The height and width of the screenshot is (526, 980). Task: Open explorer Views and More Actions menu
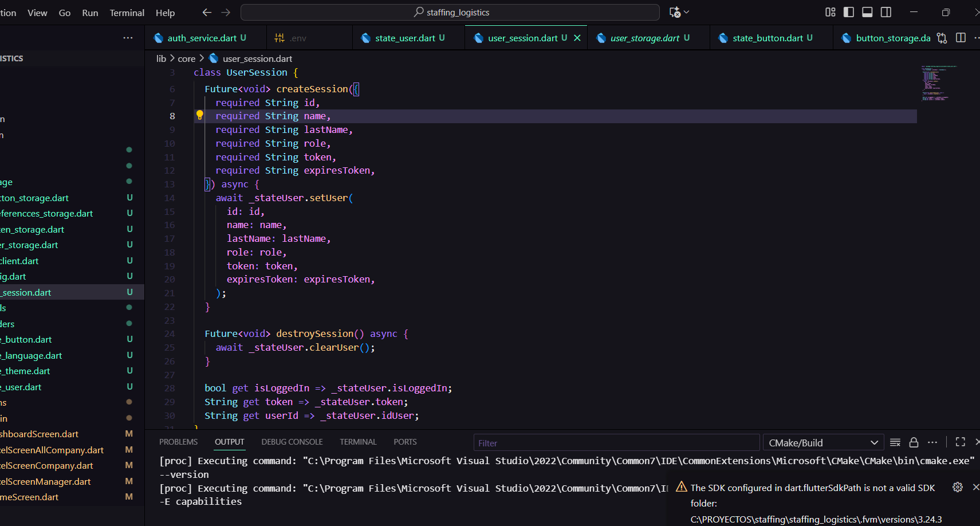(x=128, y=38)
